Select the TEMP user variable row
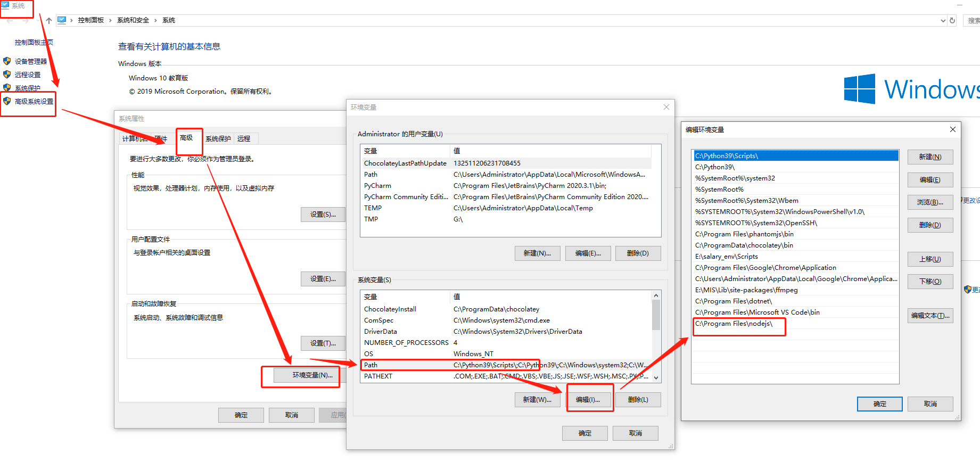Screen dimensions: 980x461 point(506,208)
